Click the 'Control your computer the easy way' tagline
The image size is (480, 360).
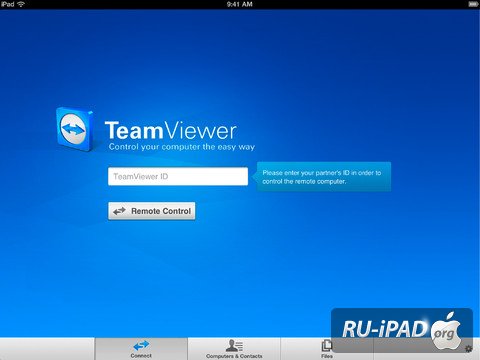(182, 147)
